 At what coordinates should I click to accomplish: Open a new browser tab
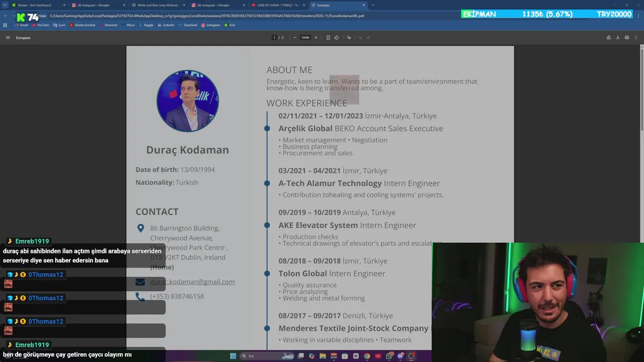point(373,5)
